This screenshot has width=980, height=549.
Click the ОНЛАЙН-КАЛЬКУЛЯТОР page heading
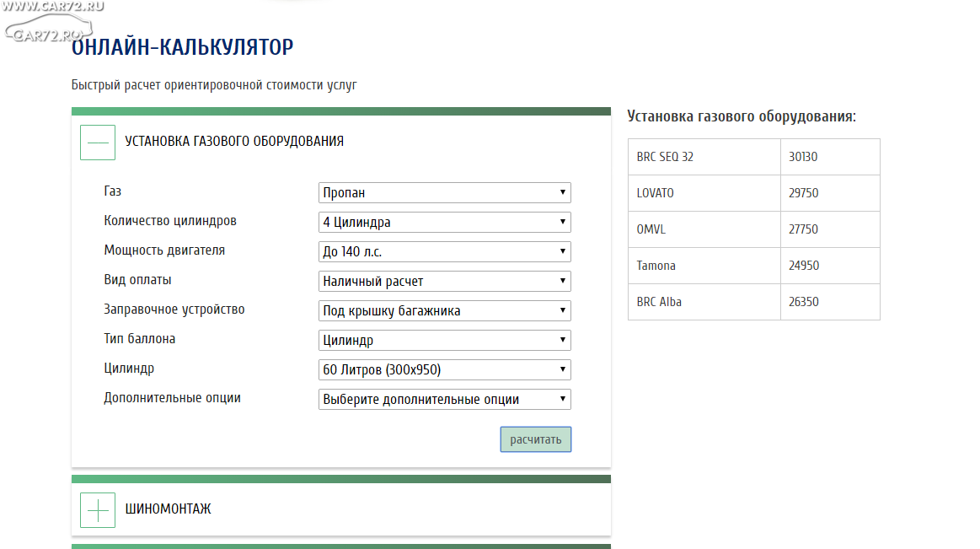click(x=183, y=47)
